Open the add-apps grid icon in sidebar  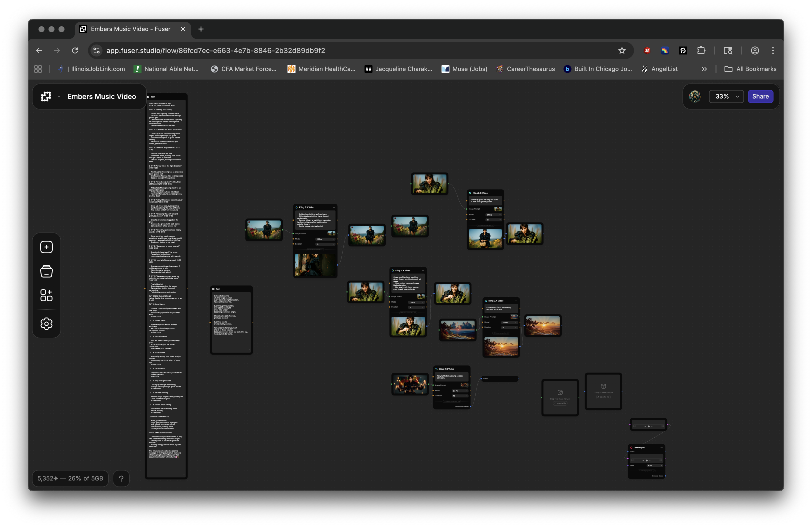pos(46,295)
